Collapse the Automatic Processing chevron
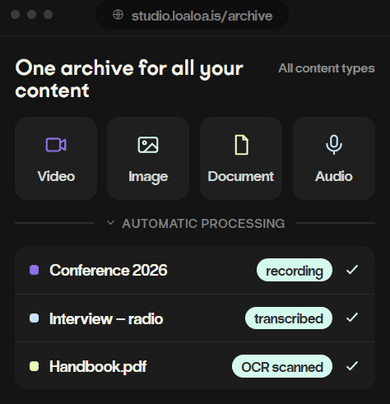Image resolution: width=390 pixels, height=404 pixels. tap(111, 223)
